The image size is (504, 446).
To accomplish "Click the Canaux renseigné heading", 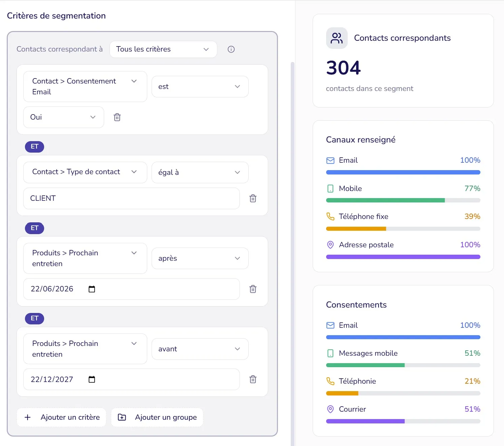I will pos(361,140).
